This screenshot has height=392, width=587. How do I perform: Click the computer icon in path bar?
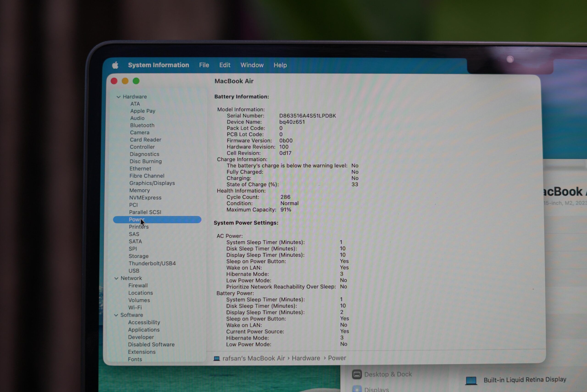pyautogui.click(x=216, y=359)
